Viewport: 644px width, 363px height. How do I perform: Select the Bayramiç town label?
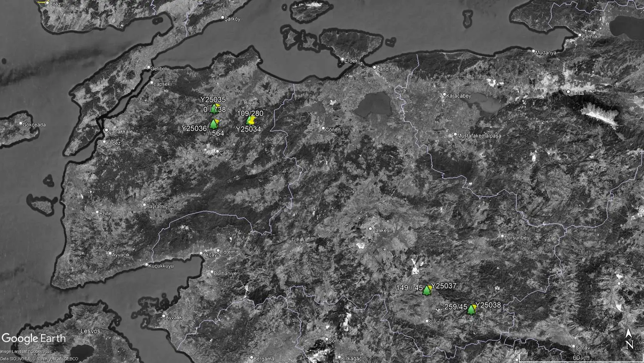[157, 206]
